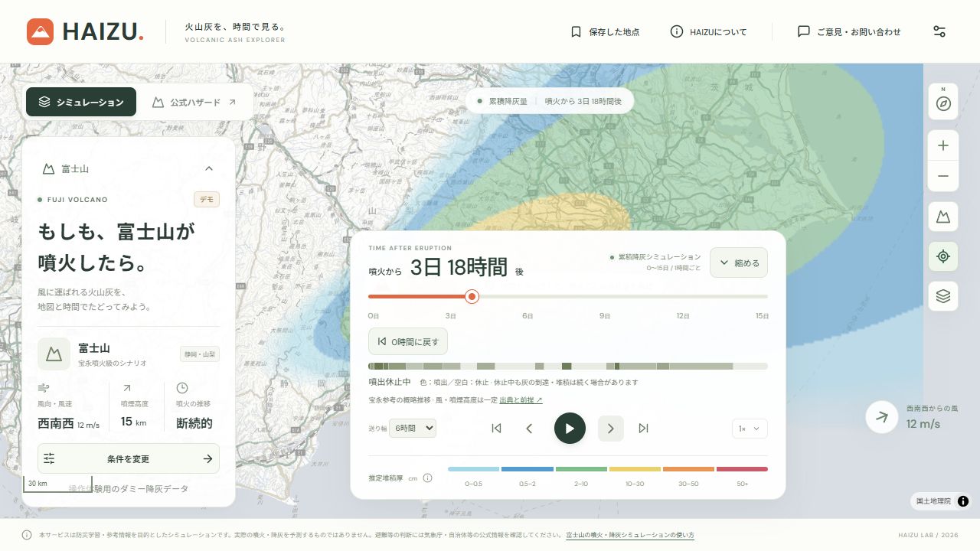Open 国土地理院 attribution info icon

point(963,501)
